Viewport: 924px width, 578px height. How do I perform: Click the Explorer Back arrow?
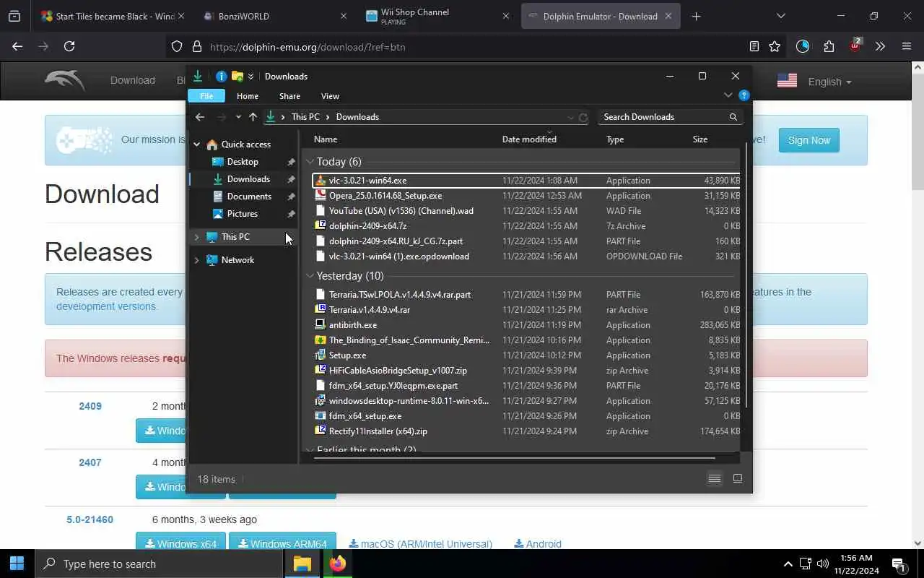coord(200,117)
